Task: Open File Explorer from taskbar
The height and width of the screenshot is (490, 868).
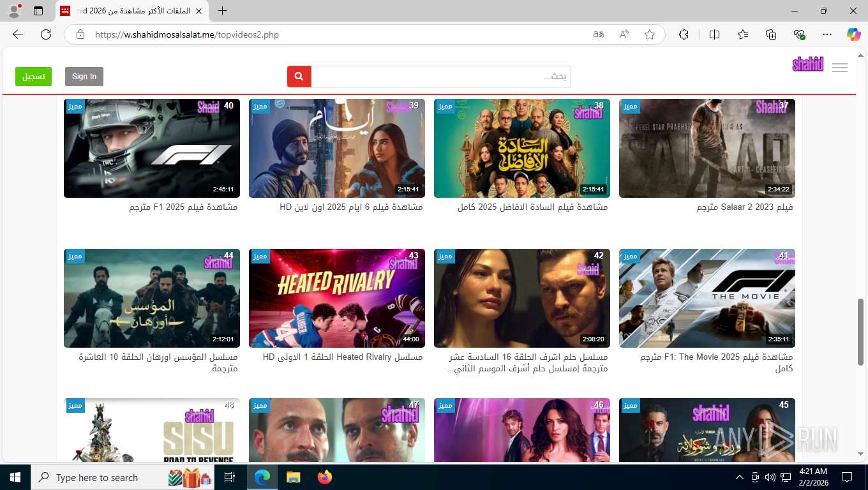Action: click(x=293, y=477)
